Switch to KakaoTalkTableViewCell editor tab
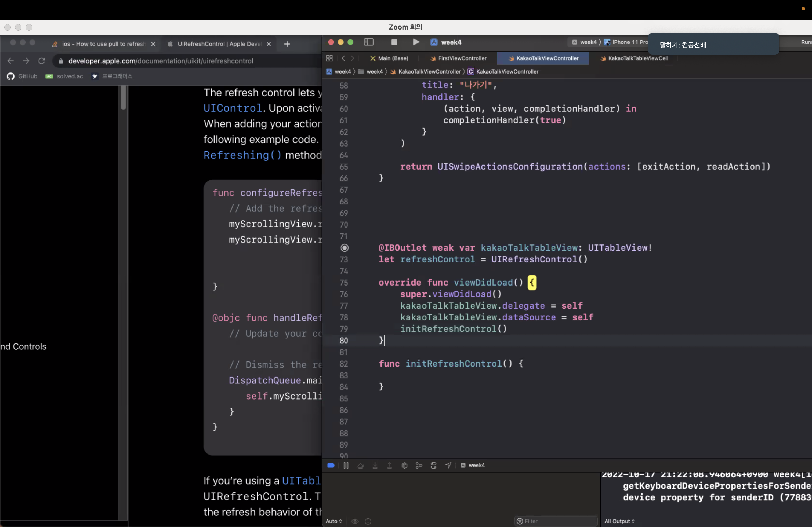The width and height of the screenshot is (812, 527). pos(634,58)
